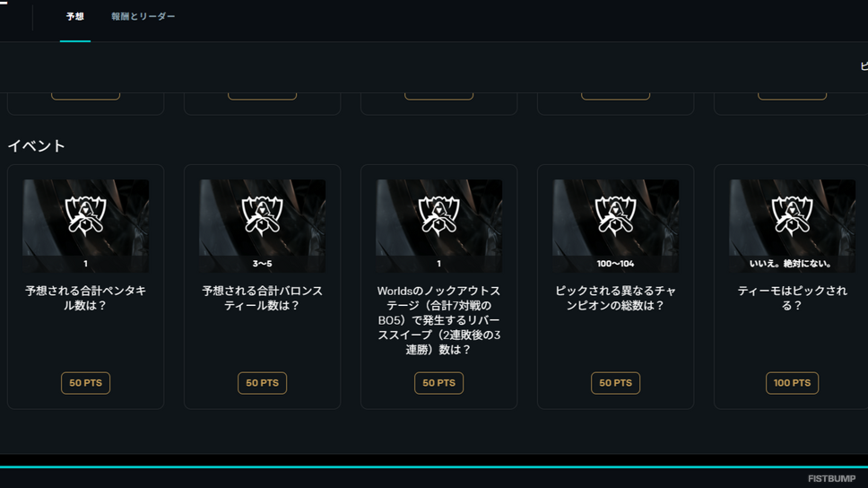Image resolution: width=868 pixels, height=488 pixels.
Task: Click 50 PTS badge under unique champions question
Action: click(615, 383)
